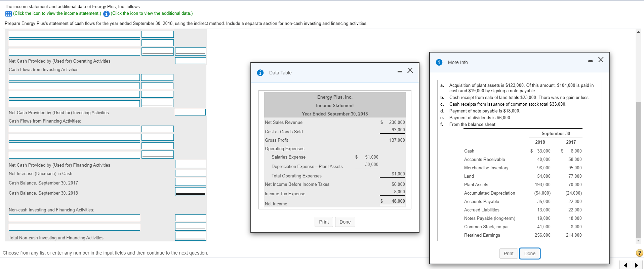Open last Investing Activities description dropdown
Viewport: 644px width, 269px height.
[x=74, y=104]
